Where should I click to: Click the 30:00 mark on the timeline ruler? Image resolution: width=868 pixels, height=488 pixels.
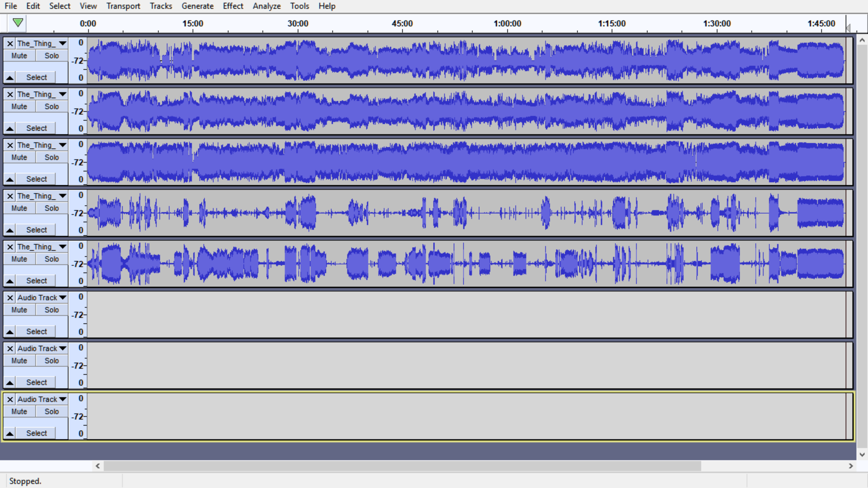(x=298, y=23)
